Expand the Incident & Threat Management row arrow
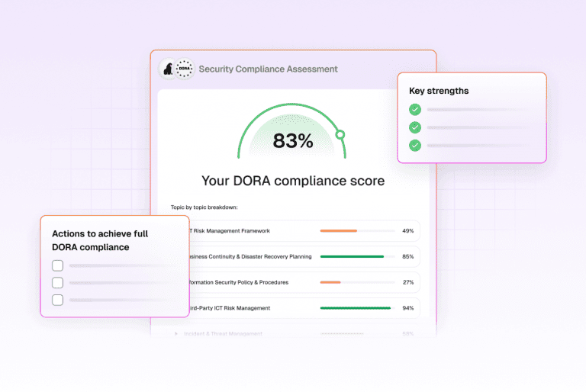The width and height of the screenshot is (586, 392). tap(176, 334)
